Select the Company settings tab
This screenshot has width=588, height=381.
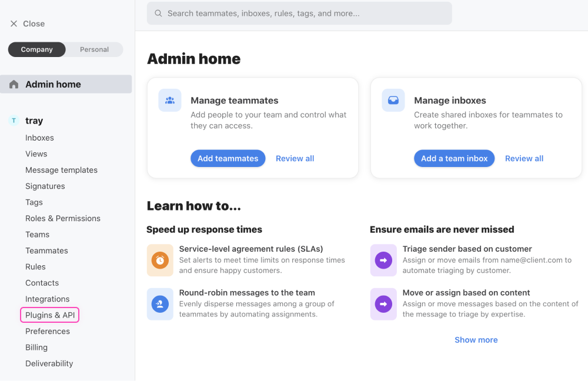[36, 49]
